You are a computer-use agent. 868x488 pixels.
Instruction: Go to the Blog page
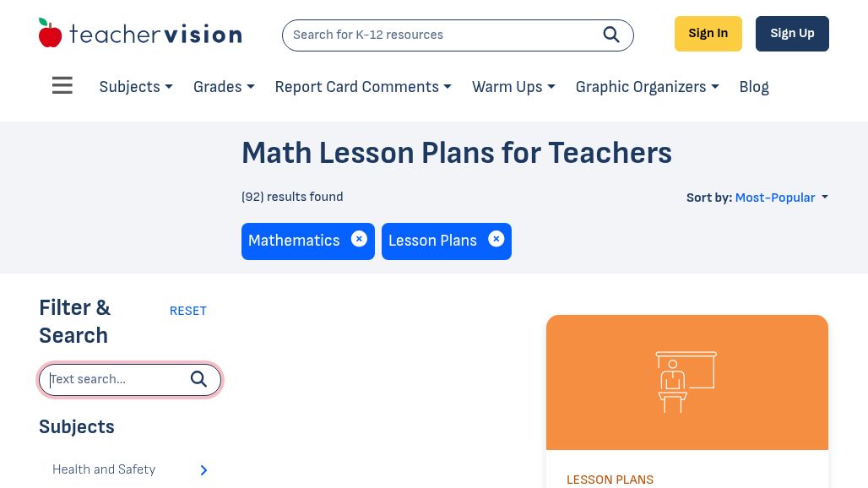pos(754,87)
